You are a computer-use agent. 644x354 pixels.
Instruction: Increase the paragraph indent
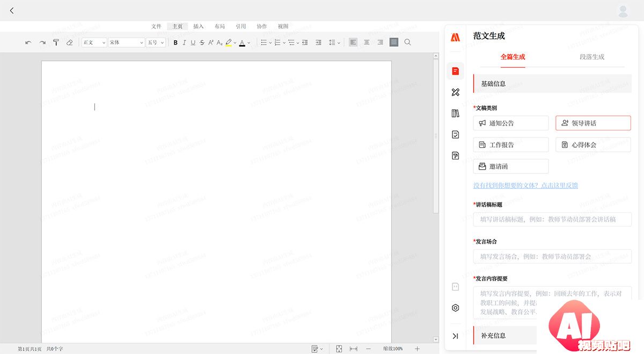318,42
